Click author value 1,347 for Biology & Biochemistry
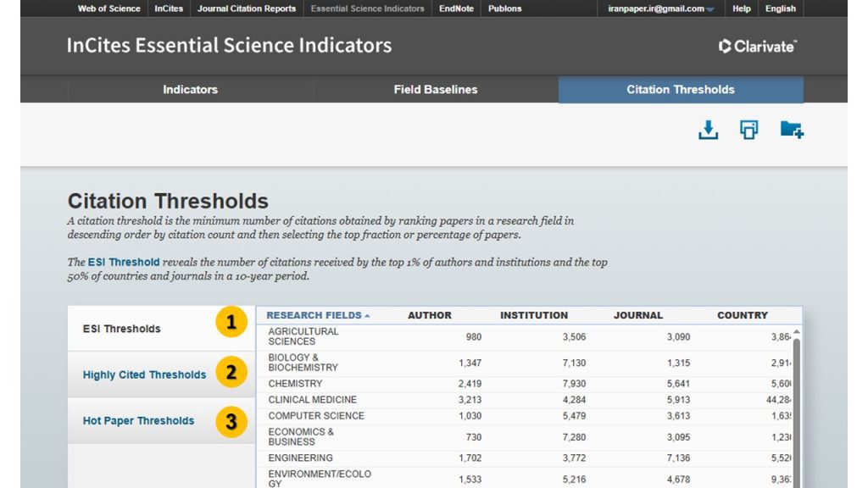868x488 pixels. [x=470, y=363]
